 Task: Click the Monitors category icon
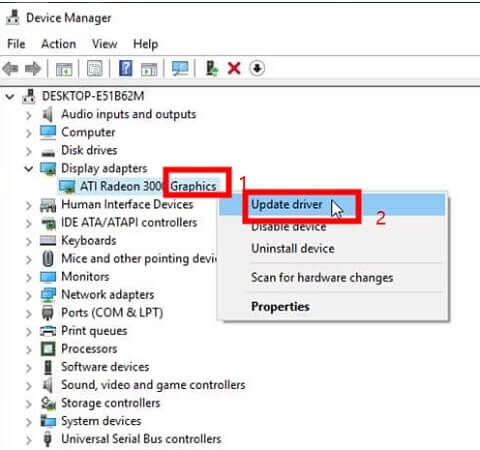[48, 277]
